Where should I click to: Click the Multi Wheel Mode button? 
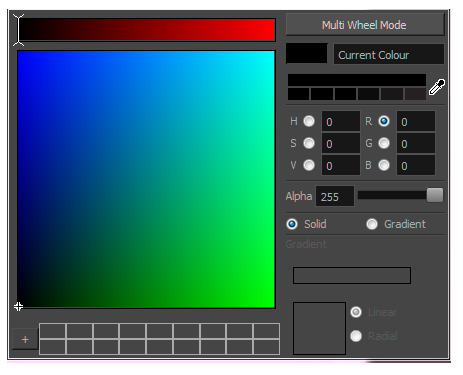coord(365,25)
